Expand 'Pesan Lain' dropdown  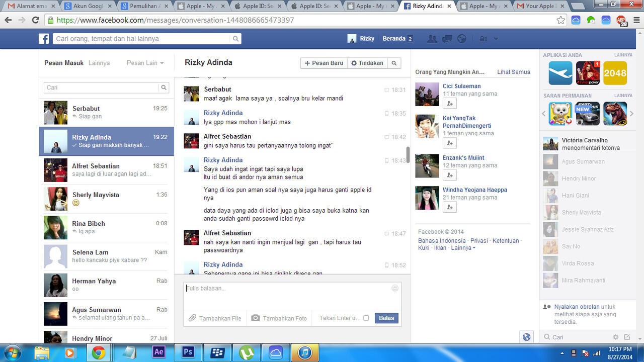pyautogui.click(x=145, y=63)
